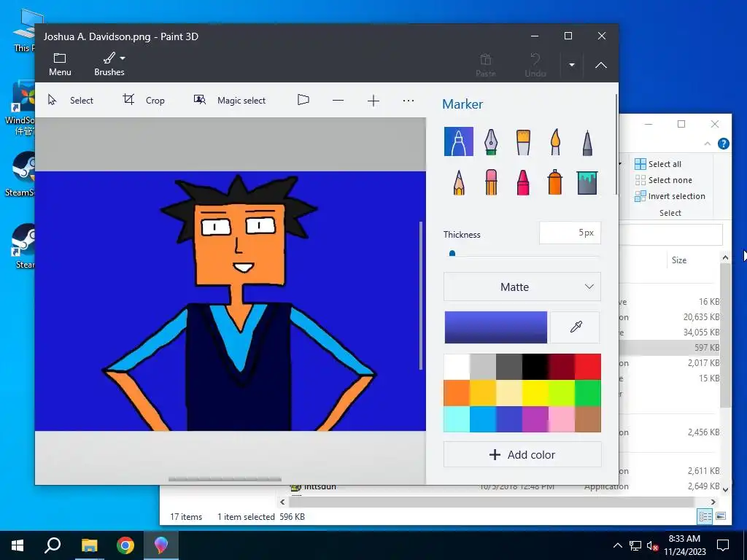Select the Fill bucket tool
The image size is (747, 560).
[587, 182]
